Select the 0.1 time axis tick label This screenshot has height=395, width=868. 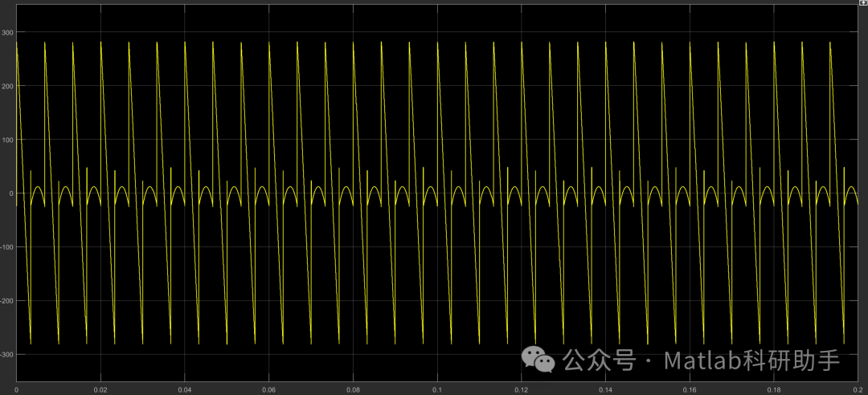[x=436, y=390]
